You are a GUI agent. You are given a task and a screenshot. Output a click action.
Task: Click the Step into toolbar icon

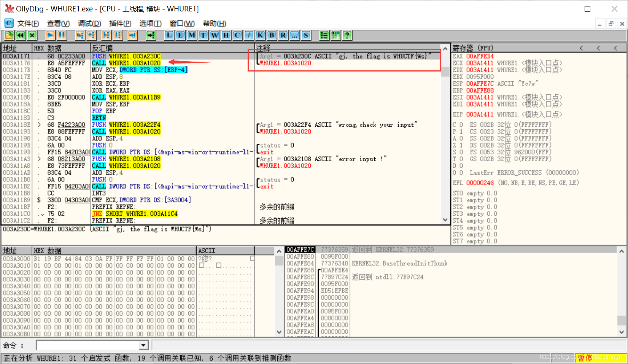click(79, 35)
